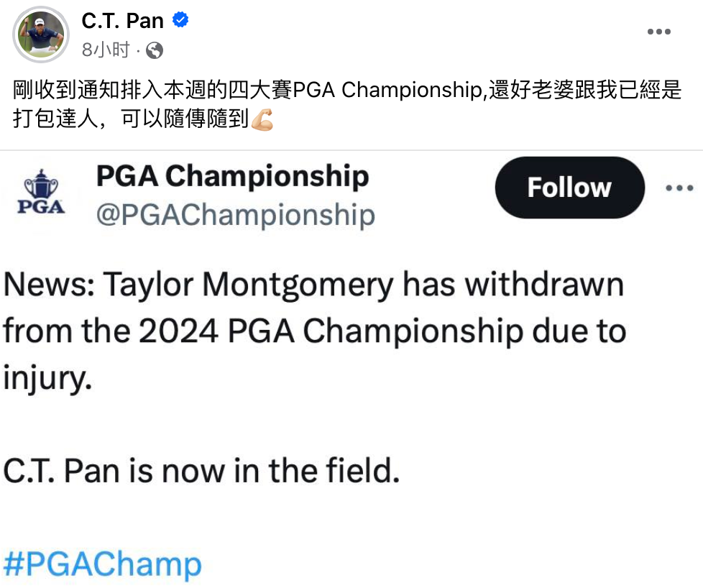
Task: Open the Facebook post options menu
Action: click(658, 32)
